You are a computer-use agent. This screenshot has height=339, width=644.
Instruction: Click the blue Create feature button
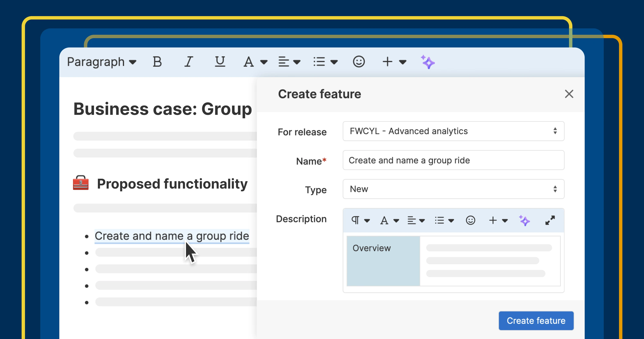coord(536,321)
